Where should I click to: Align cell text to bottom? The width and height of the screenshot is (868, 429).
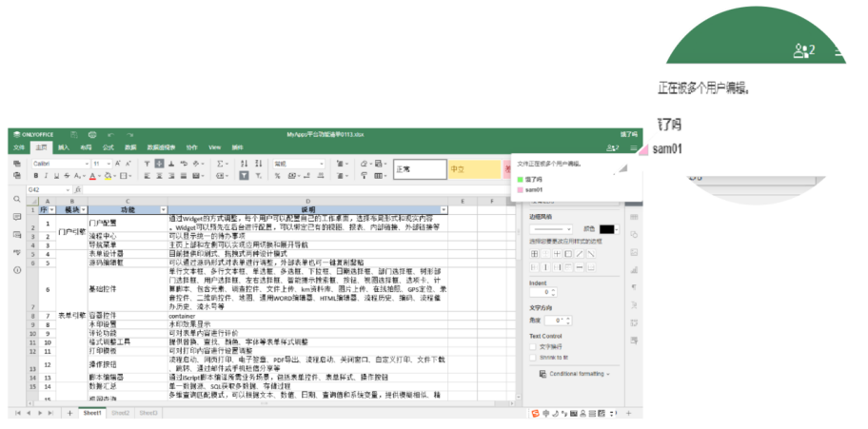tap(171, 164)
